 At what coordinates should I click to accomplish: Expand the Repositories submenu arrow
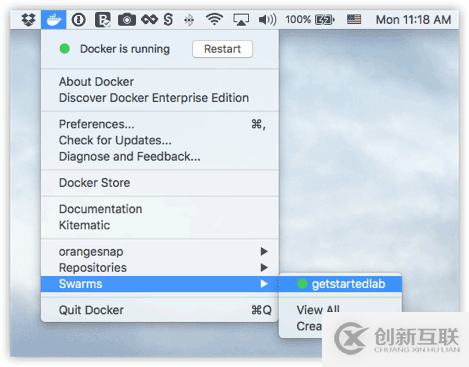tap(264, 267)
